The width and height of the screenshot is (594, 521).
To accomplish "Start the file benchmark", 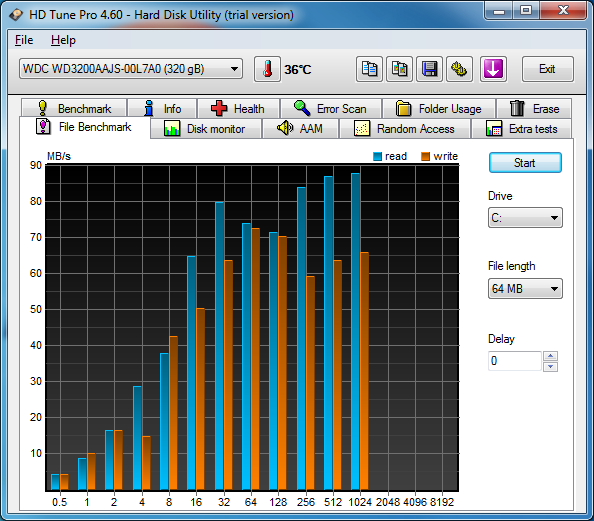I will pyautogui.click(x=525, y=163).
